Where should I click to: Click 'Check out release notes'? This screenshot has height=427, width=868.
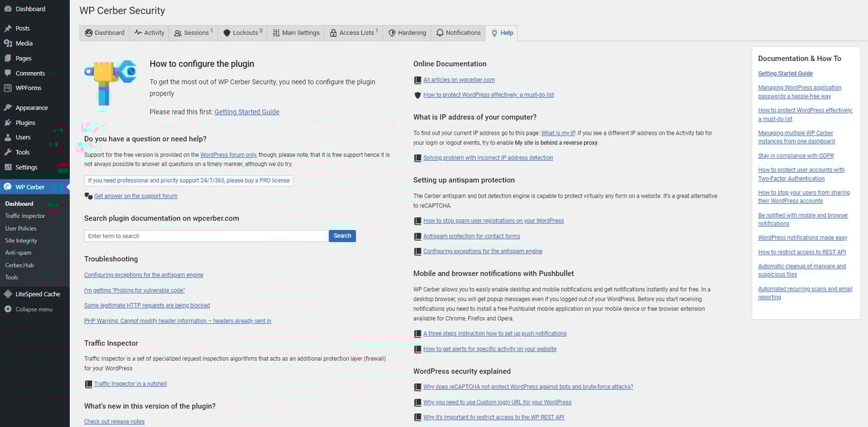tap(114, 421)
